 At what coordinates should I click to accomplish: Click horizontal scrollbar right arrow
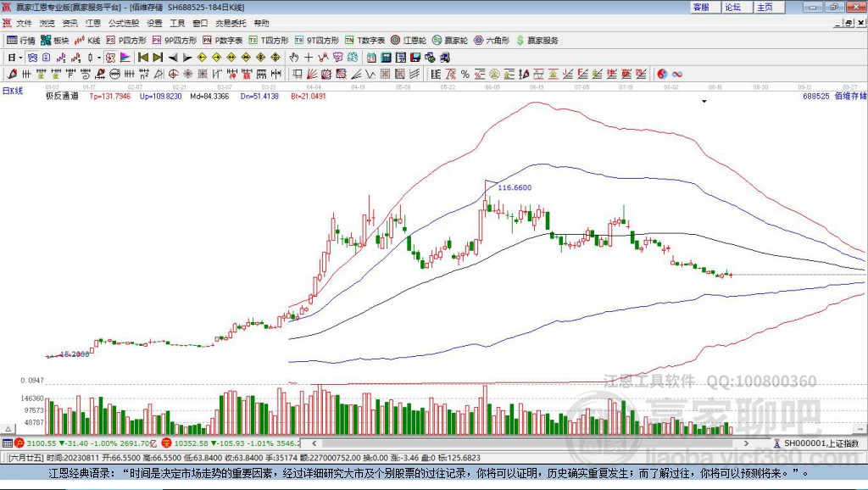746,443
